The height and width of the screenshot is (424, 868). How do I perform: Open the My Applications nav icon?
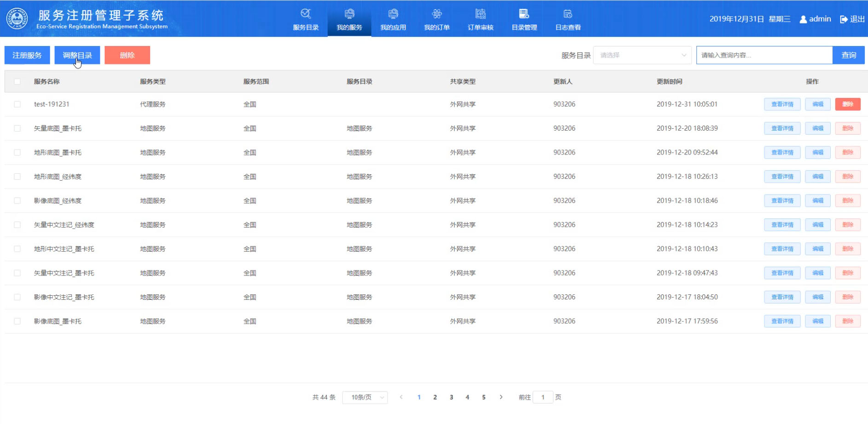tap(393, 14)
